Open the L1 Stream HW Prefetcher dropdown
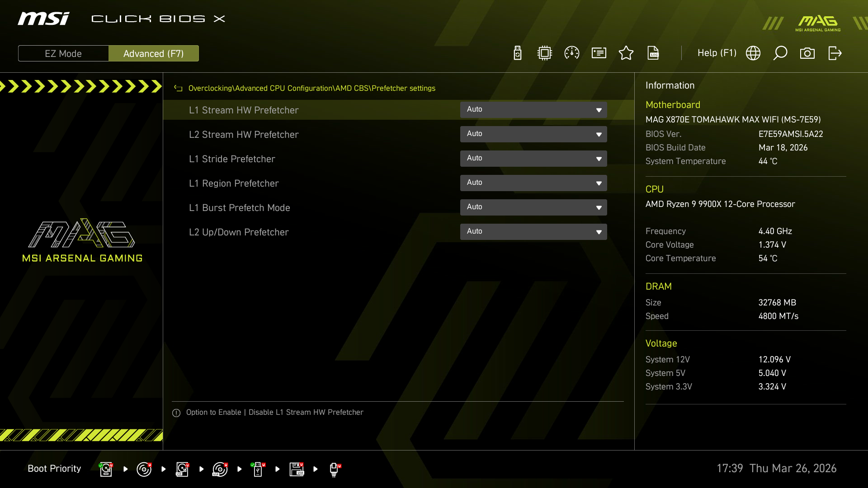Image resolution: width=868 pixels, height=488 pixels. 533,109
